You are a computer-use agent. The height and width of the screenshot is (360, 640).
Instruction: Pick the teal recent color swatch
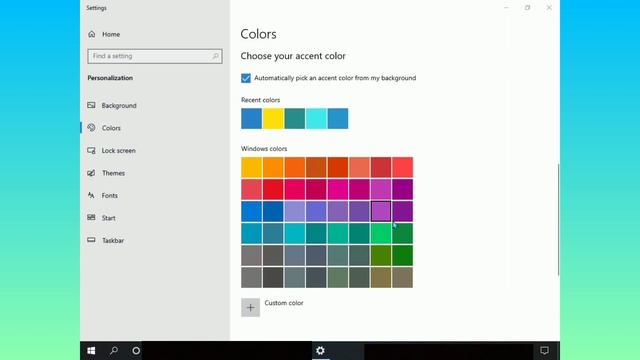(x=295, y=118)
